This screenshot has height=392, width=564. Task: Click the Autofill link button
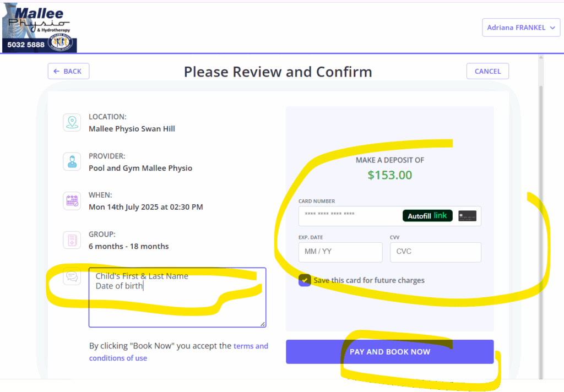(427, 216)
